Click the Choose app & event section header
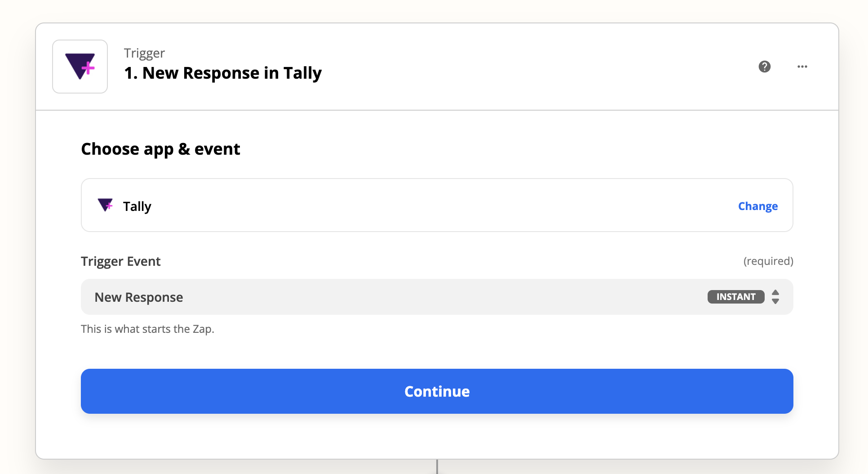Viewport: 868px width, 474px height. (x=160, y=148)
